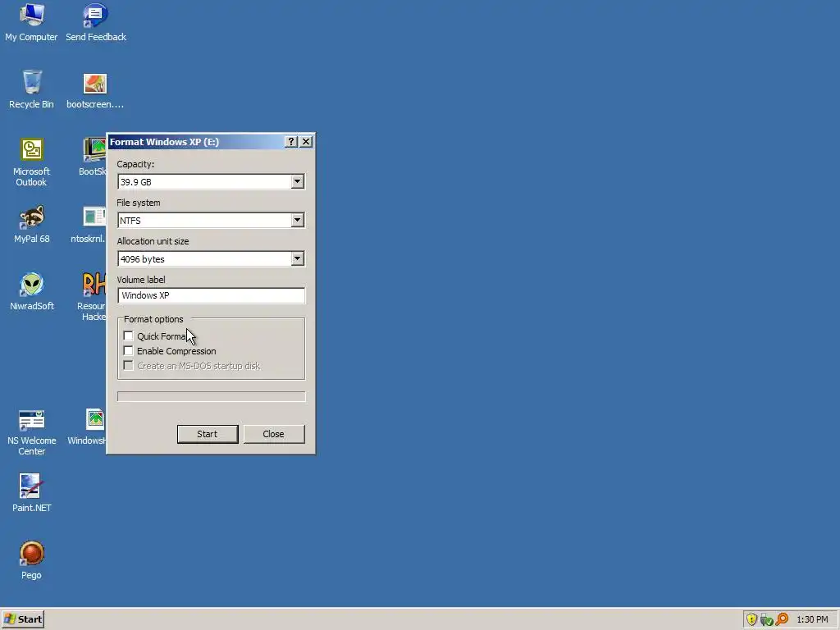840x630 pixels.
Task: Open the My Computer desktop icon
Action: point(31,22)
